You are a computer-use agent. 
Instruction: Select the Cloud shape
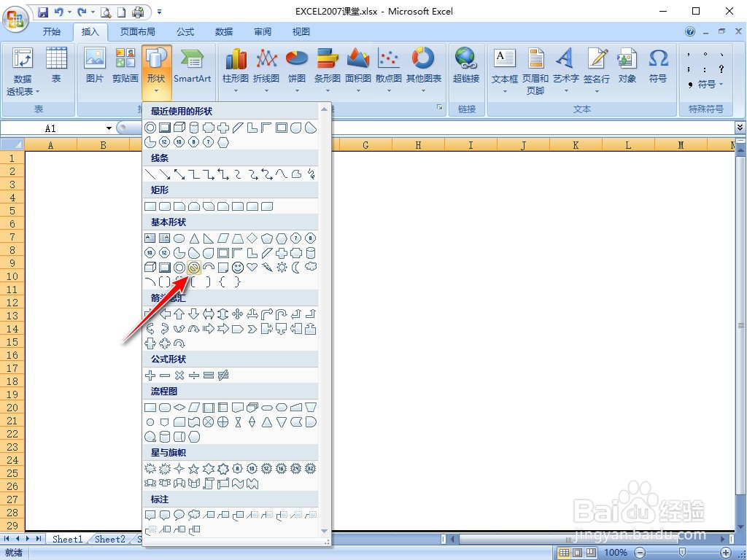coord(311,266)
